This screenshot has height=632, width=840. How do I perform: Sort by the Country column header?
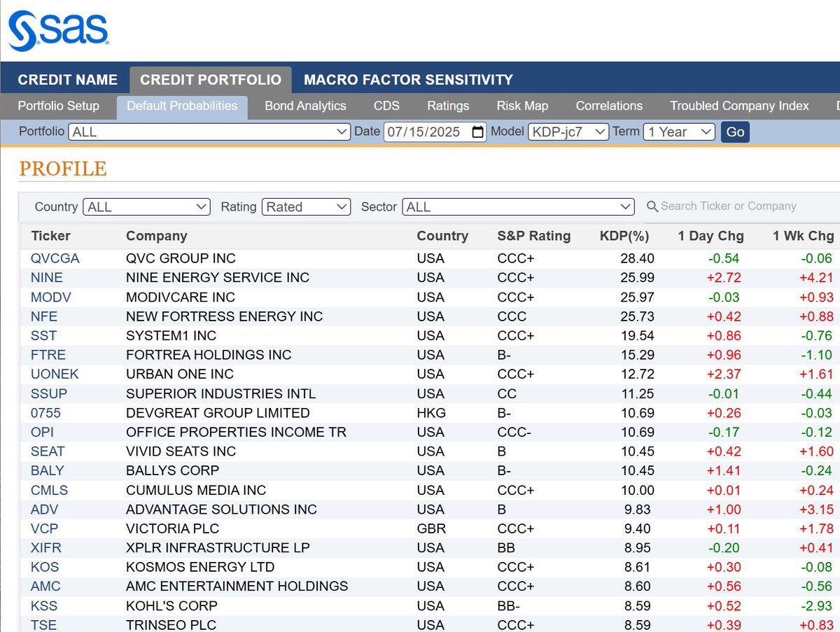pos(442,236)
